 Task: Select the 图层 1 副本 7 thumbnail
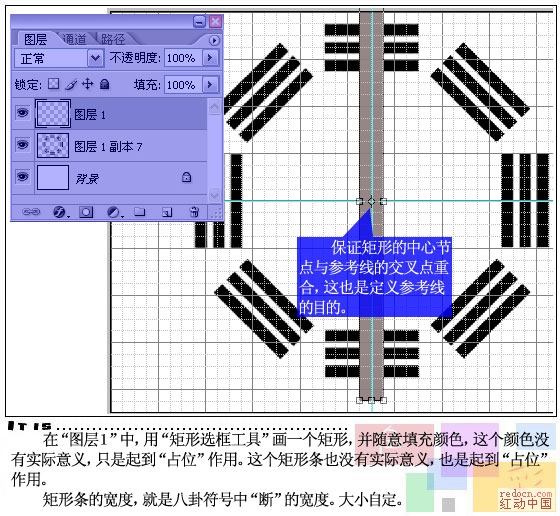point(53,145)
